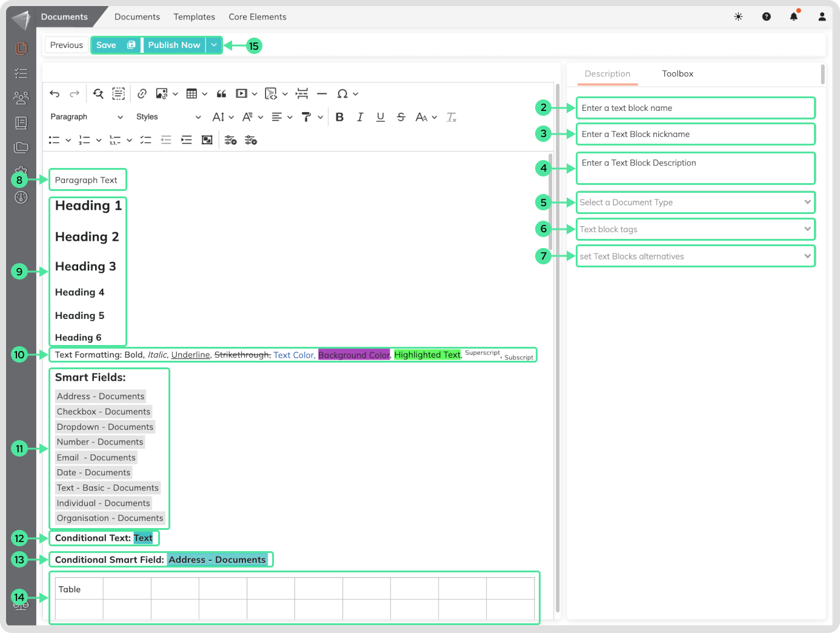Open find and replace tool

tap(98, 93)
